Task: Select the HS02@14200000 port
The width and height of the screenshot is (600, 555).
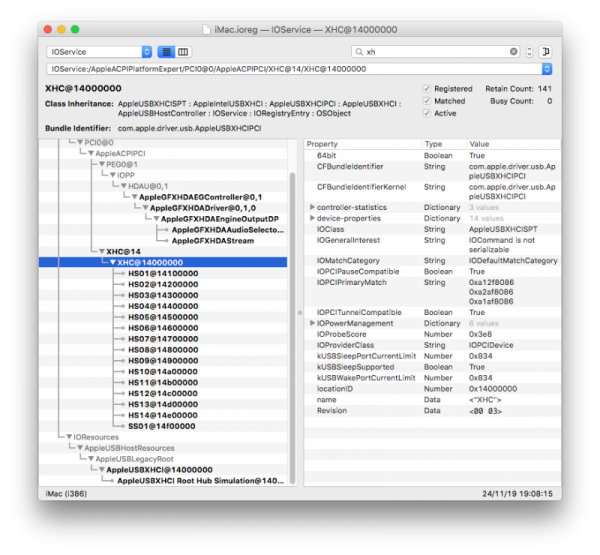Action: [x=163, y=284]
